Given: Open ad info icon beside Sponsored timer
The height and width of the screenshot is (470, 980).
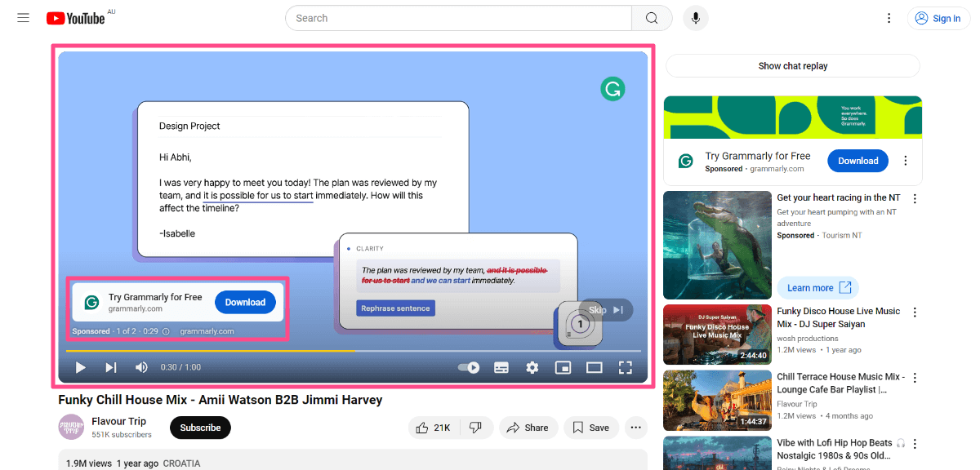Looking at the screenshot, I should (166, 331).
